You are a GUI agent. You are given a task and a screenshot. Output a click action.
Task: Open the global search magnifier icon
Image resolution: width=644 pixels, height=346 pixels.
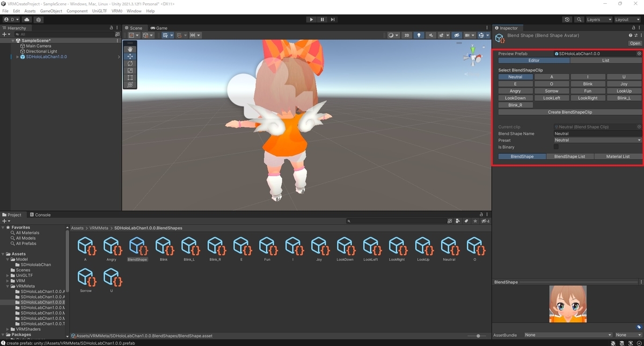click(x=579, y=19)
